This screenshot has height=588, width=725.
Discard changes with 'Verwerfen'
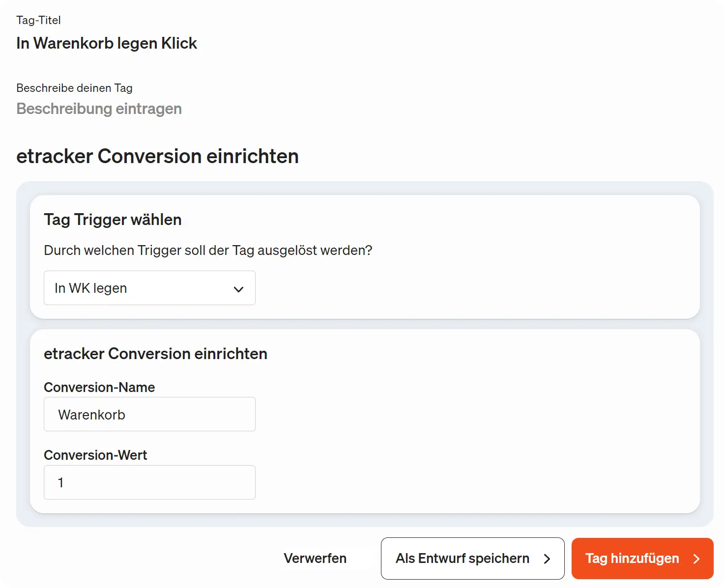coord(315,559)
